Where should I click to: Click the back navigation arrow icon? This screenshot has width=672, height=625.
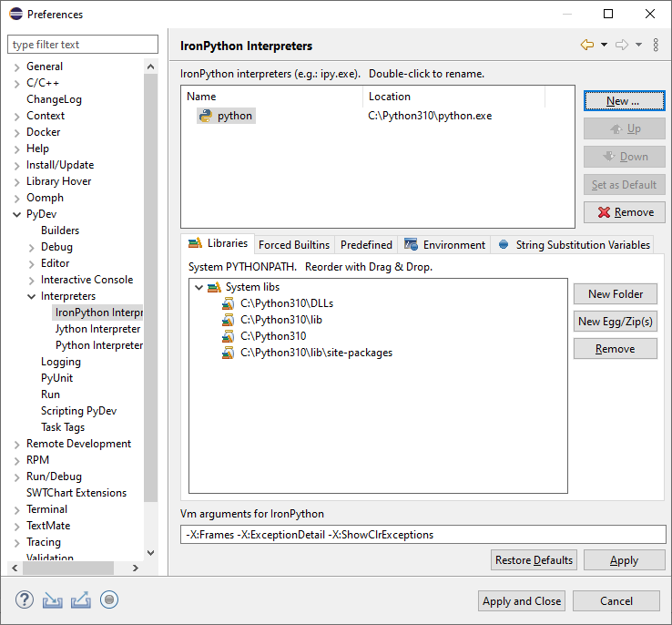[x=587, y=46]
